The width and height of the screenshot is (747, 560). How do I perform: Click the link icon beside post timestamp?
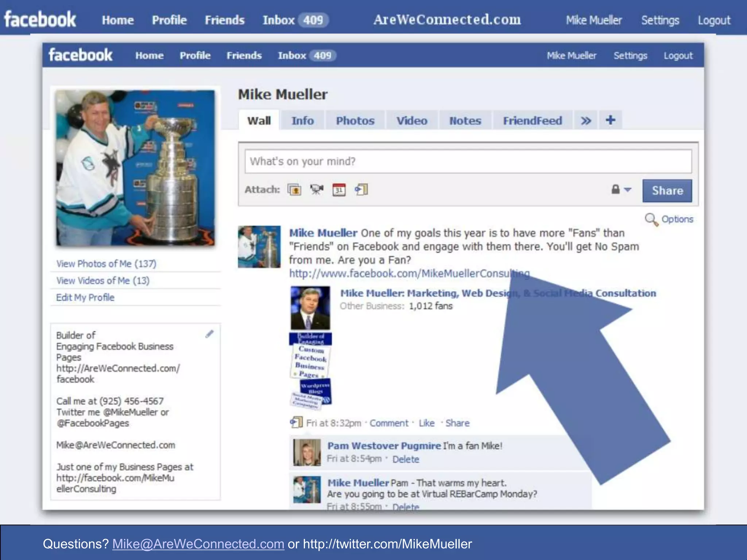(x=296, y=423)
